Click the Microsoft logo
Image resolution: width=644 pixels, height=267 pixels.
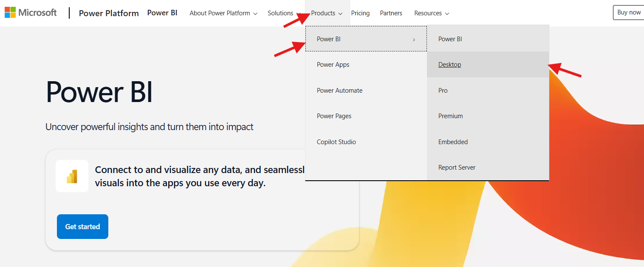click(31, 13)
